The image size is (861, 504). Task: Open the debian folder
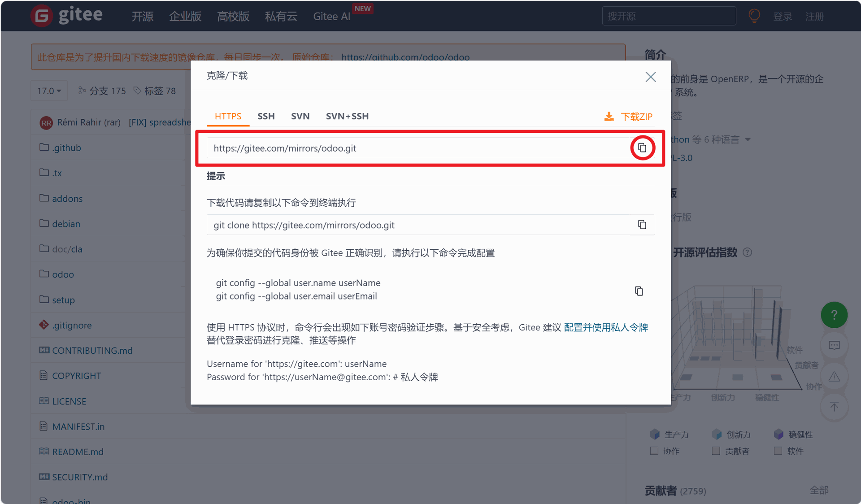(66, 224)
